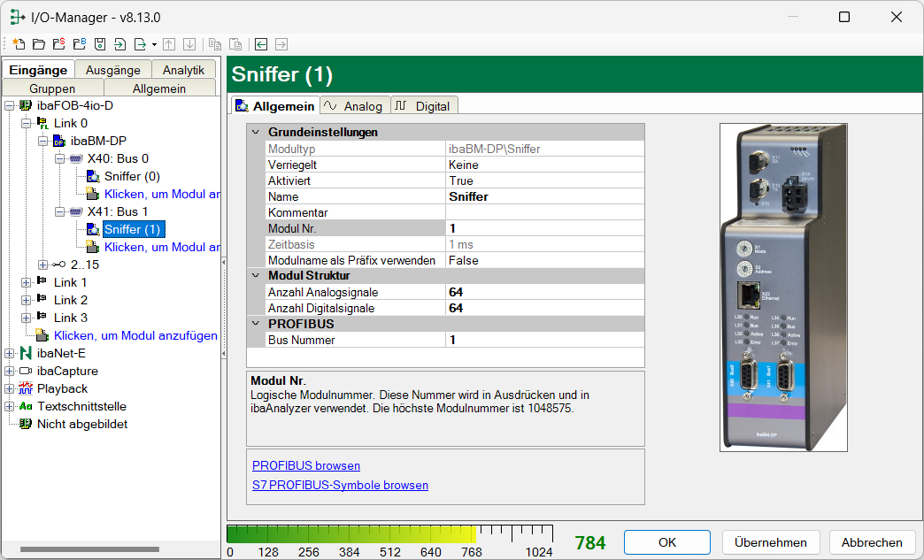Collapse the X40: Bus 0 node
The image size is (924, 560).
click(x=60, y=159)
